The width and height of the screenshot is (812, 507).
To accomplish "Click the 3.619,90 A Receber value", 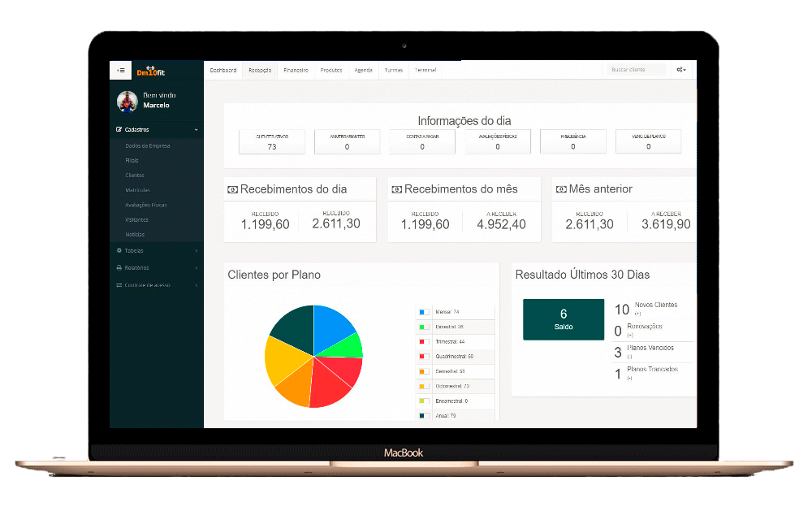I will click(x=666, y=224).
